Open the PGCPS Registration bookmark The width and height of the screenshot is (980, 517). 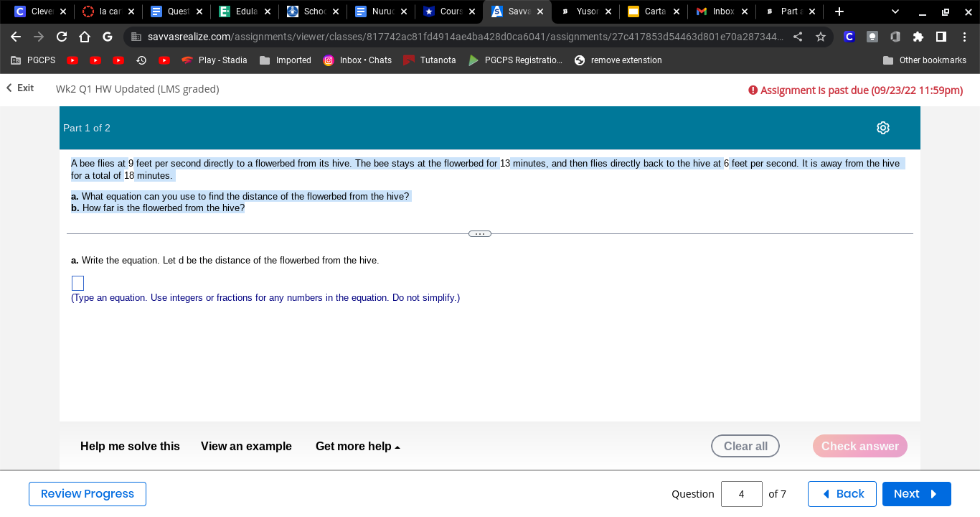click(515, 60)
